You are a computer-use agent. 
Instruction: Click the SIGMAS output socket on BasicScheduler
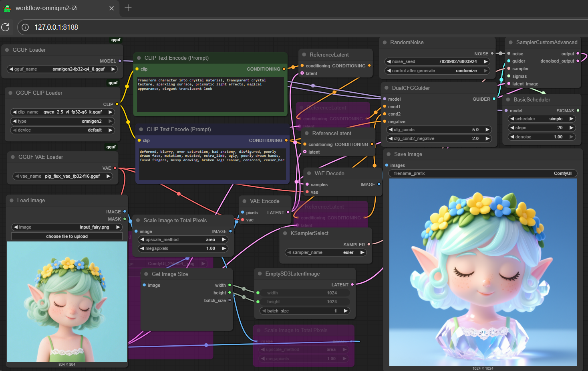click(578, 111)
